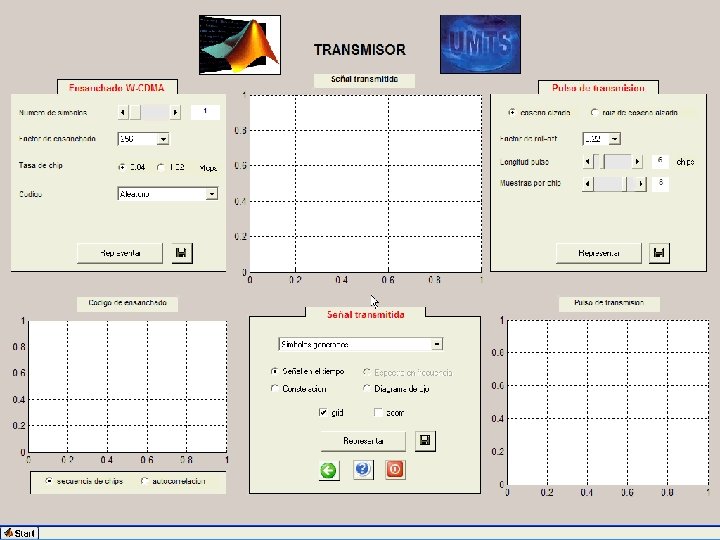Click Representar in the Señal transmitida panel
The height and width of the screenshot is (540, 720).
tap(363, 441)
